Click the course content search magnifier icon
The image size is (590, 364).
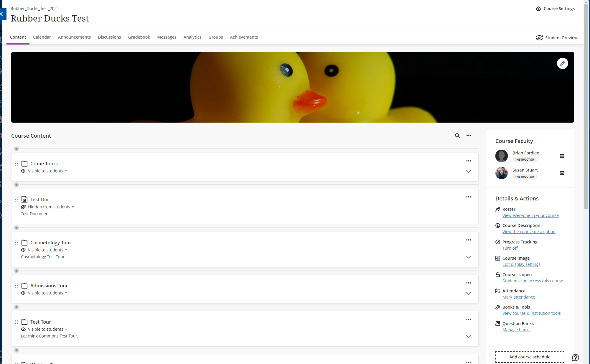[x=457, y=136]
